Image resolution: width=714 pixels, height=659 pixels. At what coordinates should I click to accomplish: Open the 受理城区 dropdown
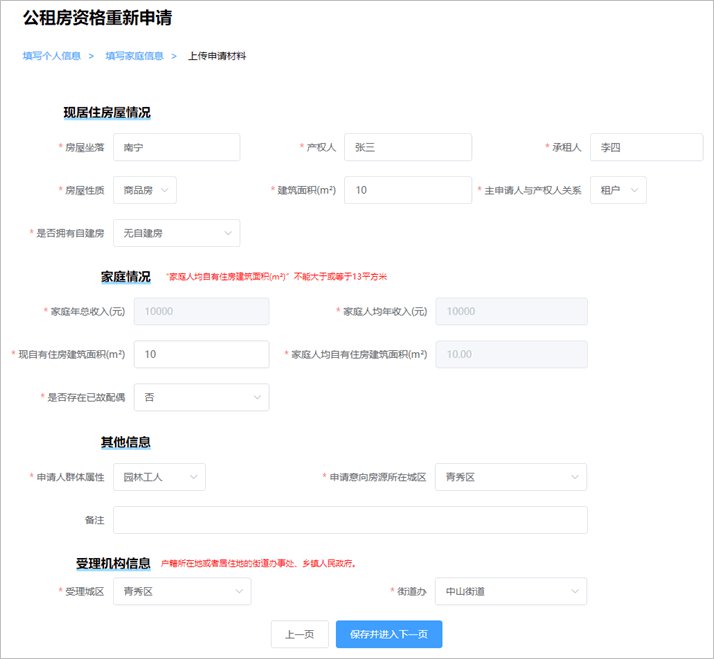(x=182, y=591)
